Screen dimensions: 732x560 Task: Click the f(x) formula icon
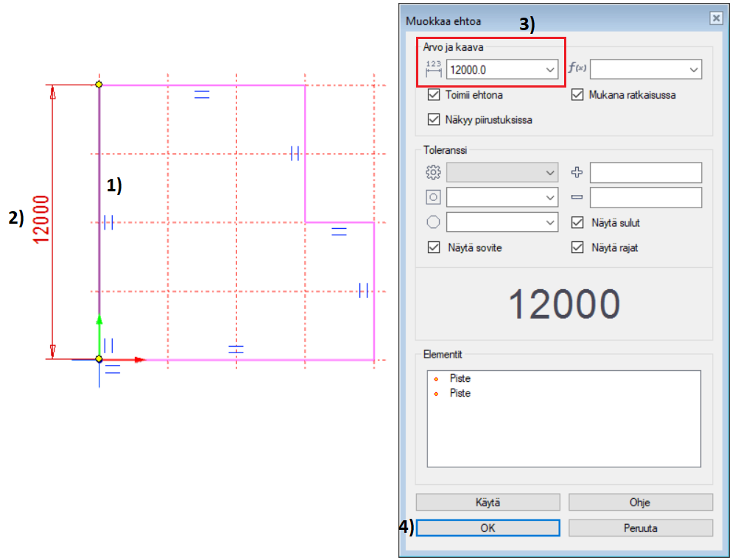click(578, 69)
